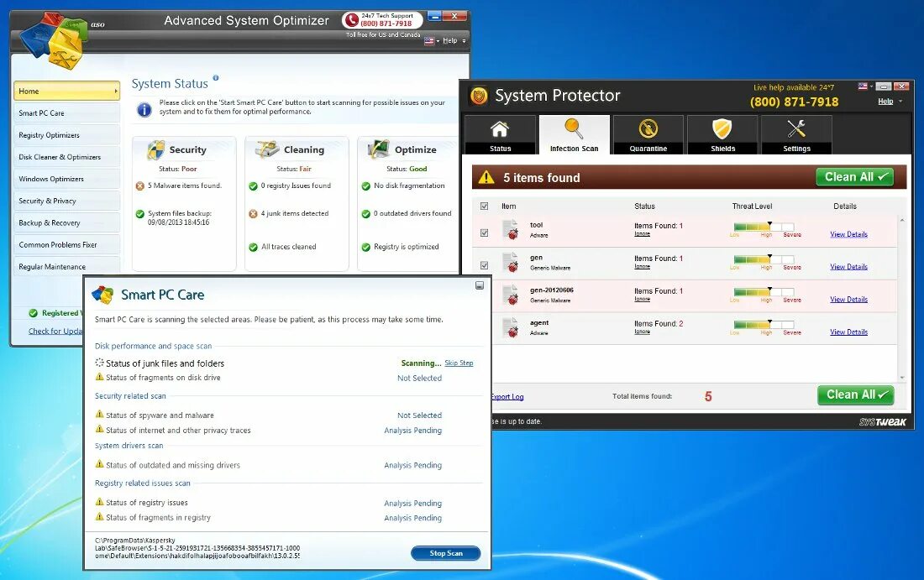Click the red phone tech support icon

click(x=352, y=20)
